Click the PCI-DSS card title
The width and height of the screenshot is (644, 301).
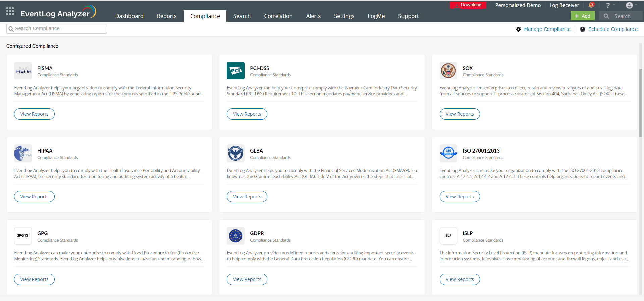pos(259,68)
